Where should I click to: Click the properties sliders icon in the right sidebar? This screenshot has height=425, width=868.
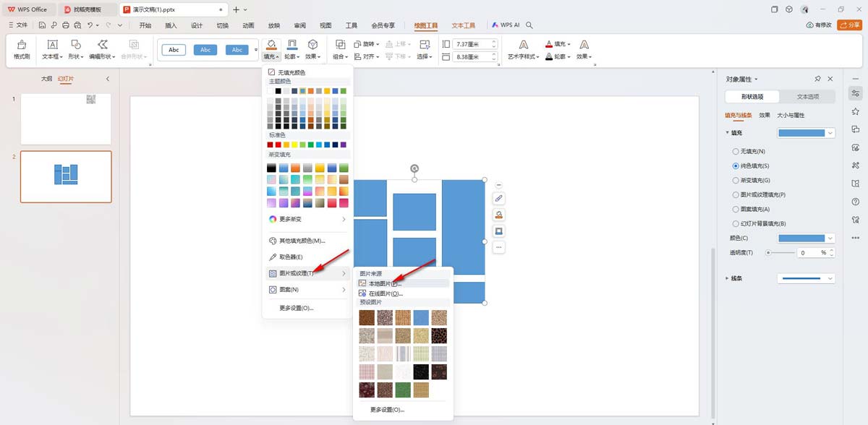click(x=856, y=93)
